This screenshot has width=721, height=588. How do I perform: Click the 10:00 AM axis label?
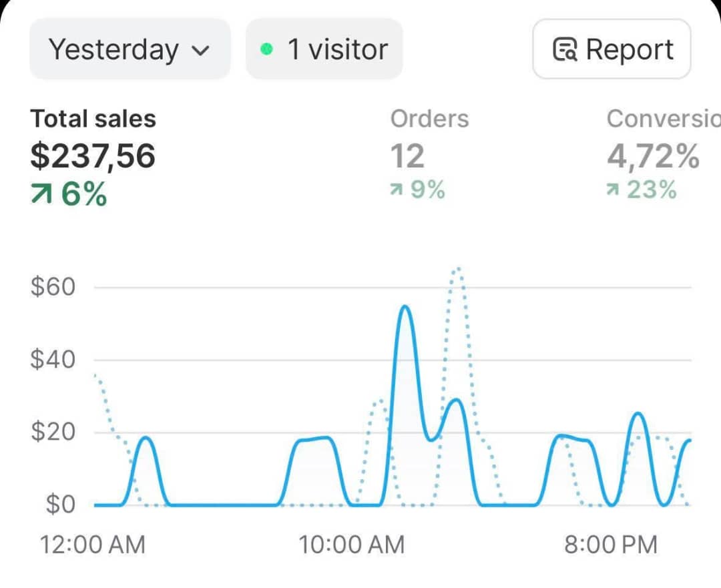click(351, 545)
